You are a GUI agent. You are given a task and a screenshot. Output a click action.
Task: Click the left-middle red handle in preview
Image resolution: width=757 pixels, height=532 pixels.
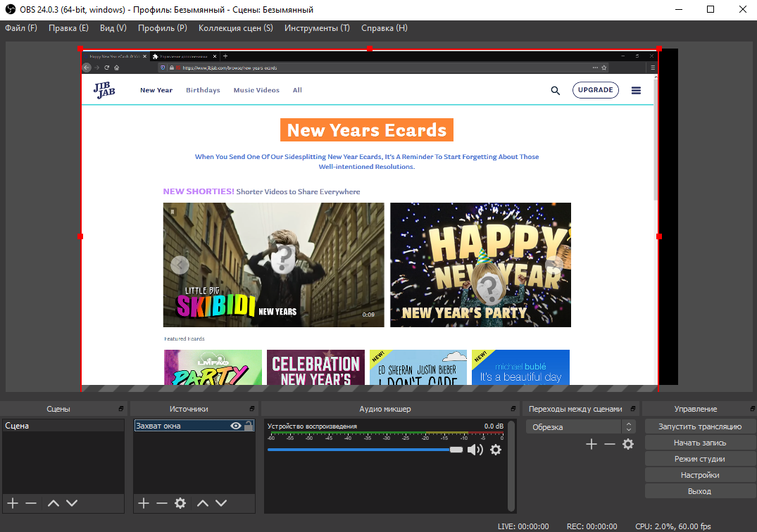click(80, 236)
